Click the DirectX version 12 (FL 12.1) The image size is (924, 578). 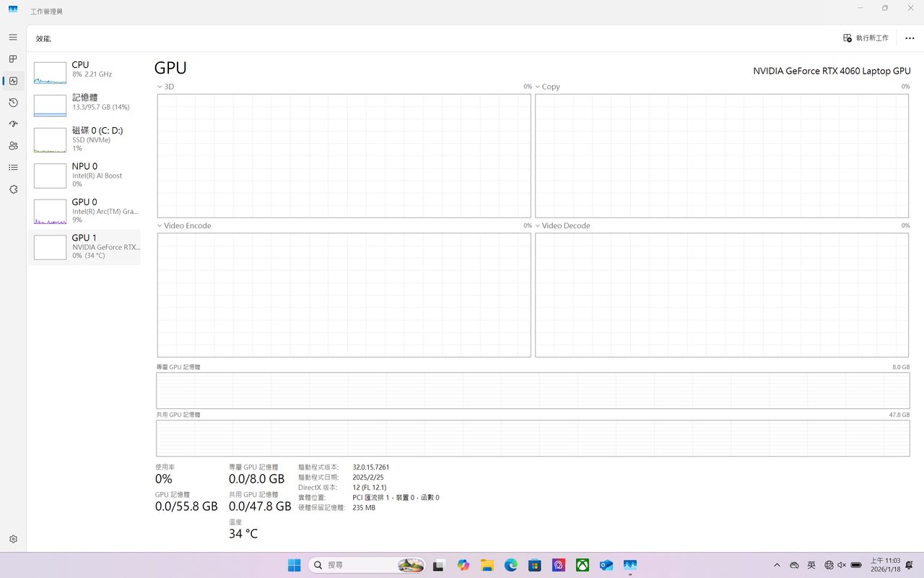(x=371, y=488)
